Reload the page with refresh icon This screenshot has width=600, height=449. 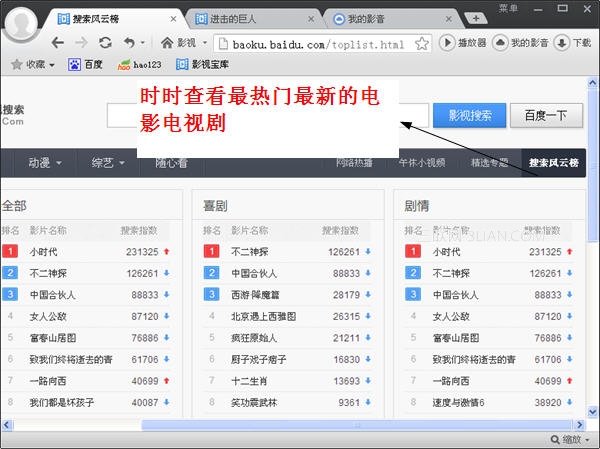click(x=105, y=42)
